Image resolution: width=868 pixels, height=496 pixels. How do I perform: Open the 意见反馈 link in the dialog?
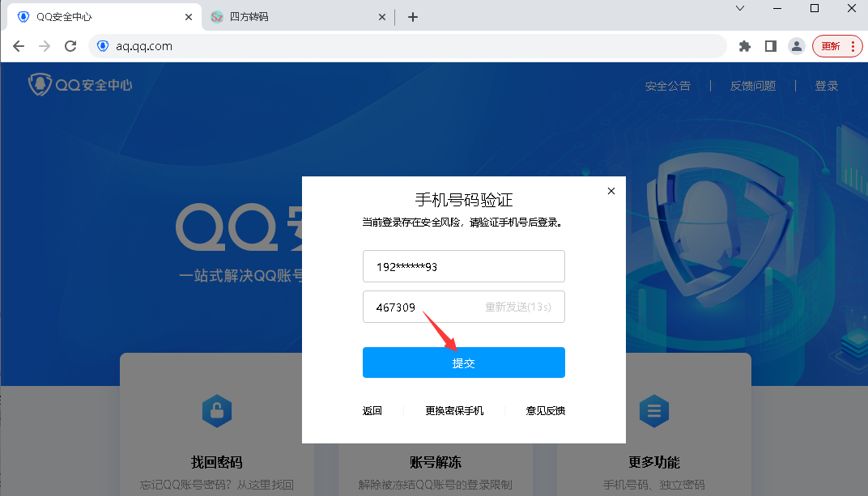pyautogui.click(x=545, y=411)
